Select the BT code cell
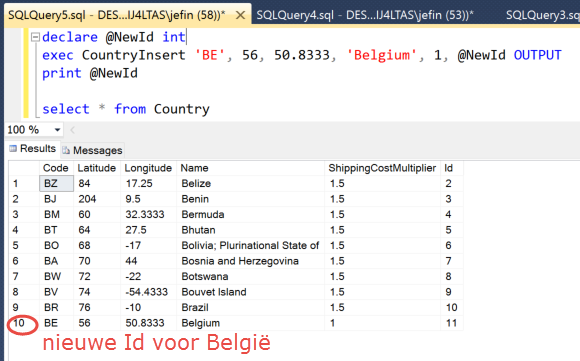The height and width of the screenshot is (361, 580). tap(57, 230)
